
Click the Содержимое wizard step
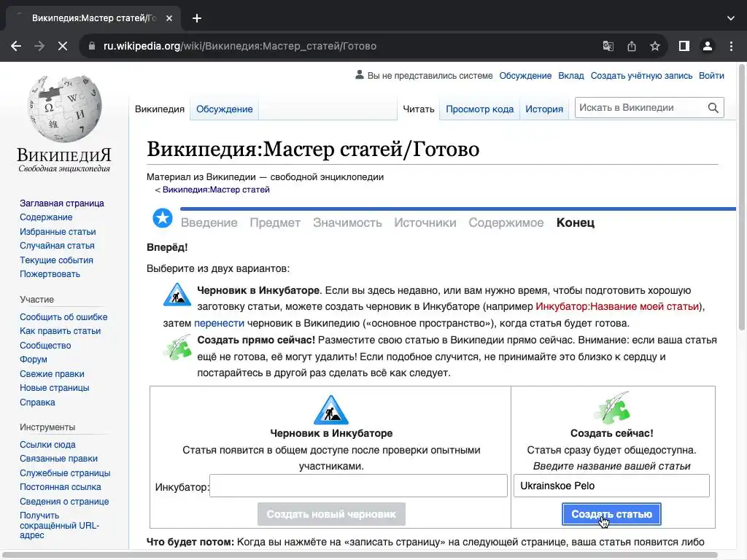[x=506, y=222]
